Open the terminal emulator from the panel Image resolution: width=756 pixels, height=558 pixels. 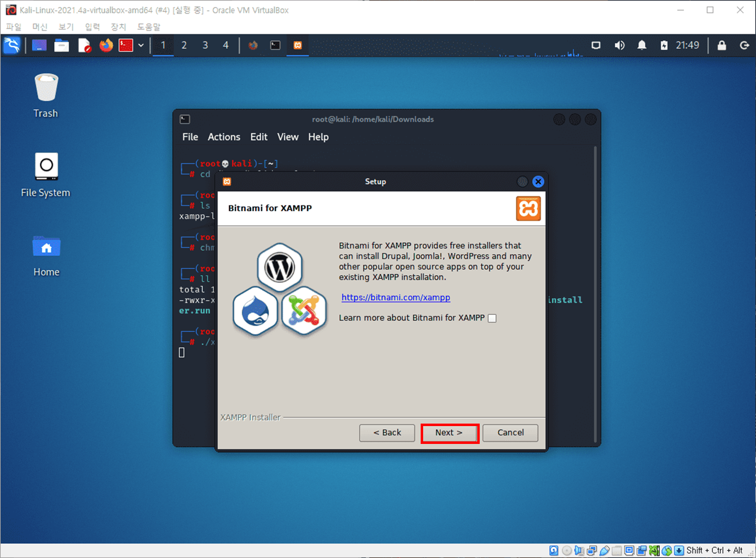coord(126,45)
